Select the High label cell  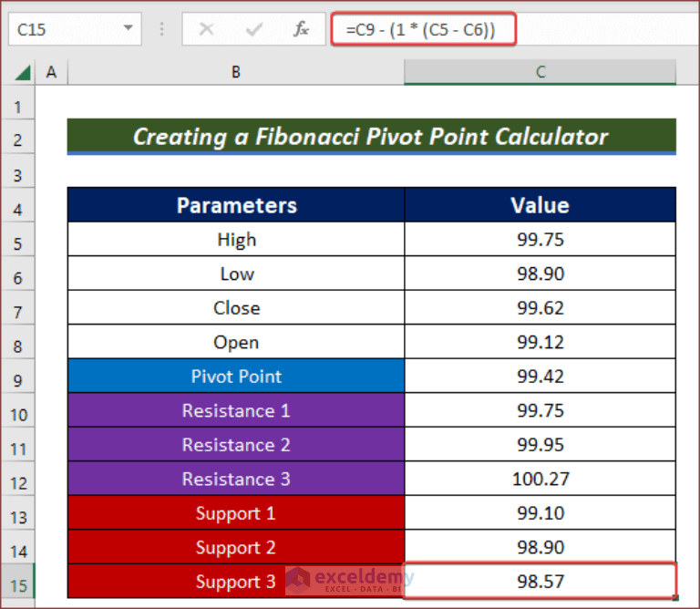point(236,239)
